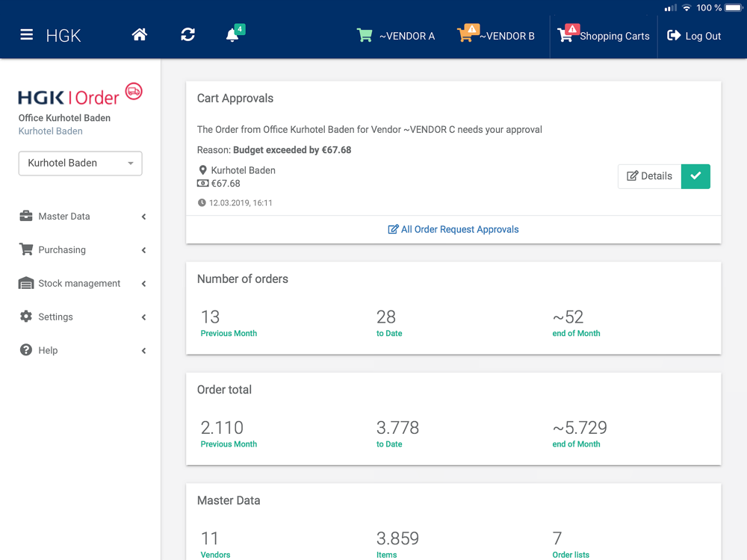Log out of the application
The height and width of the screenshot is (560, 747).
(694, 36)
